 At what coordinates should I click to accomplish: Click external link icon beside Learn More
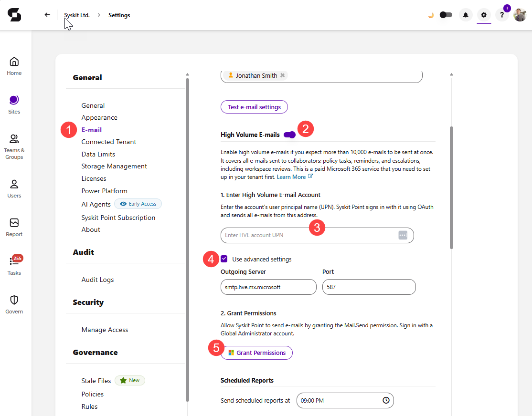[310, 177]
